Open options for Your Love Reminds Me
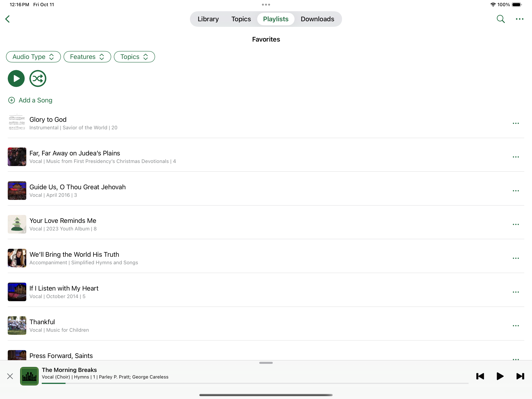The width and height of the screenshot is (532, 399). pos(516,224)
